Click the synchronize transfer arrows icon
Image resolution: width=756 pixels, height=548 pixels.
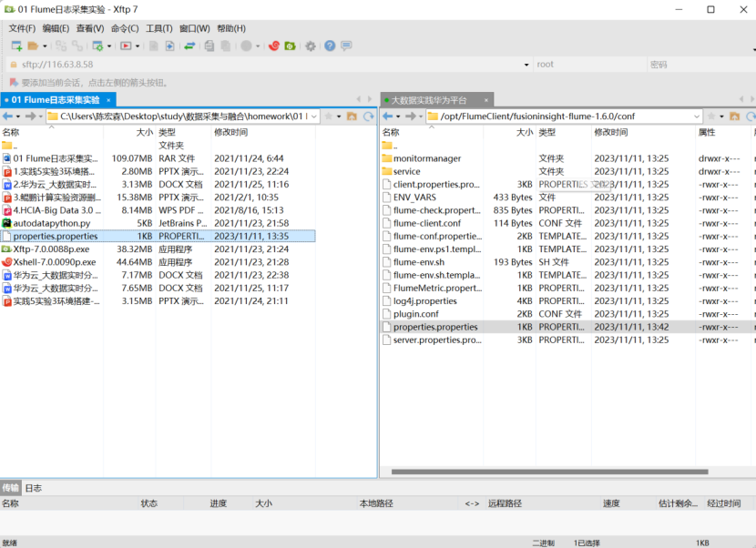pyautogui.click(x=189, y=46)
